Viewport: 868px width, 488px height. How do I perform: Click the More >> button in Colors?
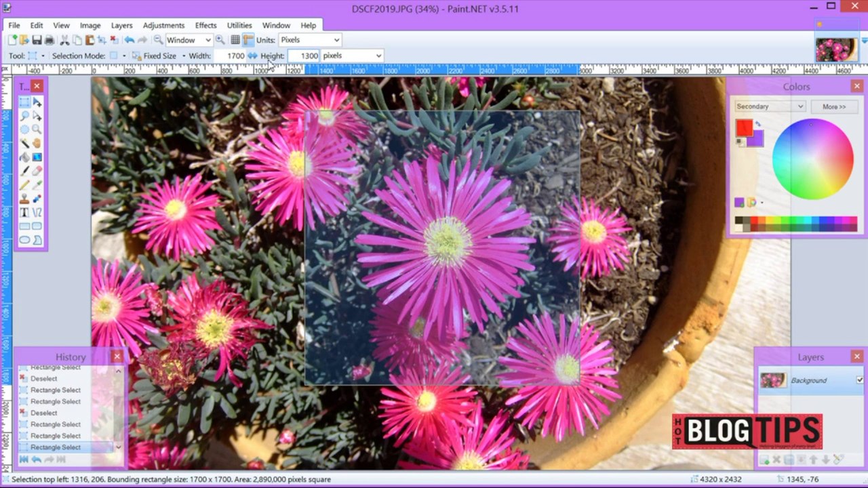click(x=834, y=106)
